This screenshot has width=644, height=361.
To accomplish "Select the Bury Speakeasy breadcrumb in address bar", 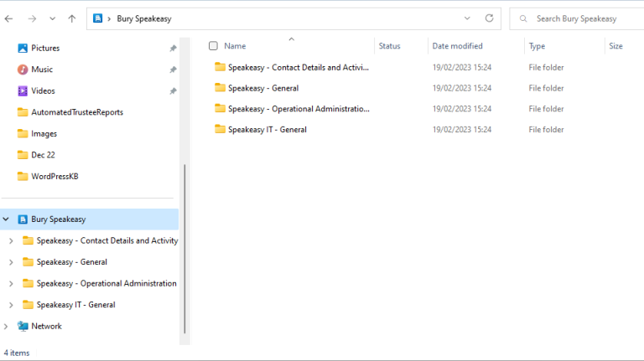I will click(144, 19).
